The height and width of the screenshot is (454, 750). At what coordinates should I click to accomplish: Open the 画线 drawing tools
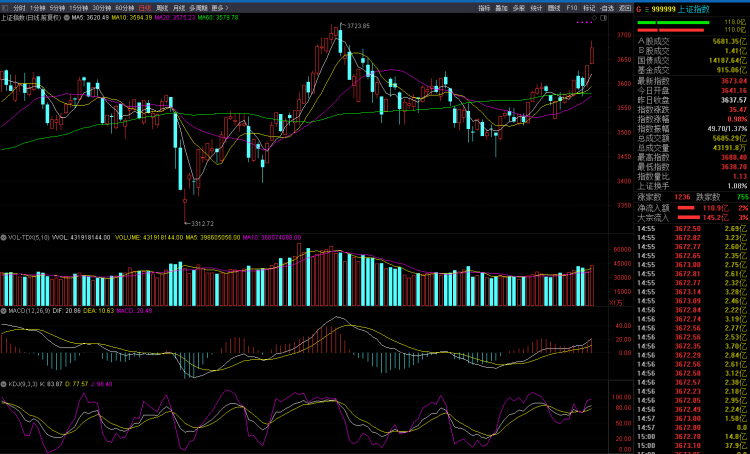[x=553, y=7]
